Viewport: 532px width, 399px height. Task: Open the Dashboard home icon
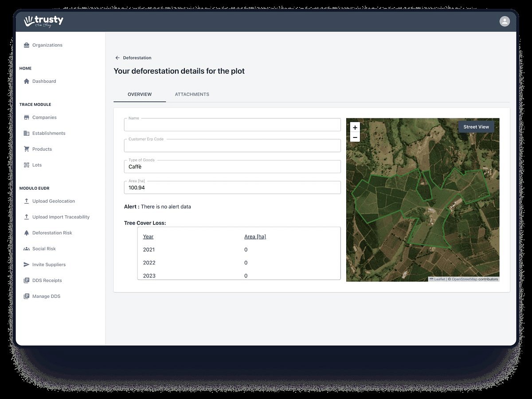click(27, 82)
